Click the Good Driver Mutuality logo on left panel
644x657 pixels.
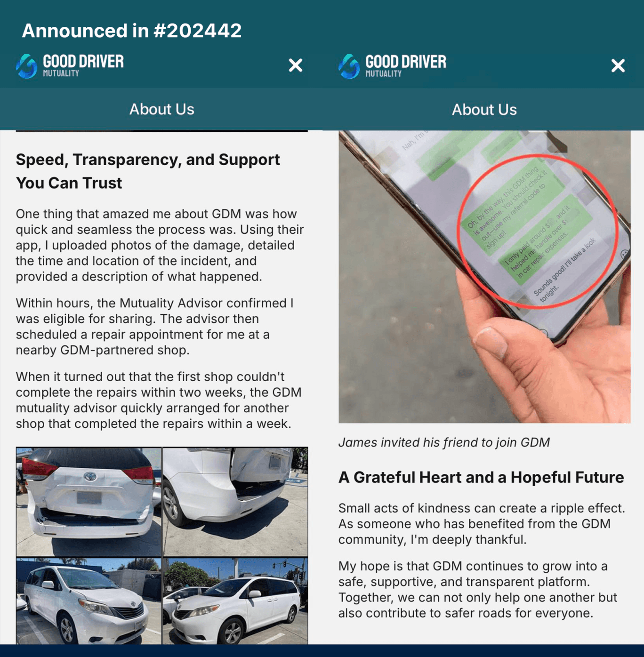pyautogui.click(x=70, y=65)
